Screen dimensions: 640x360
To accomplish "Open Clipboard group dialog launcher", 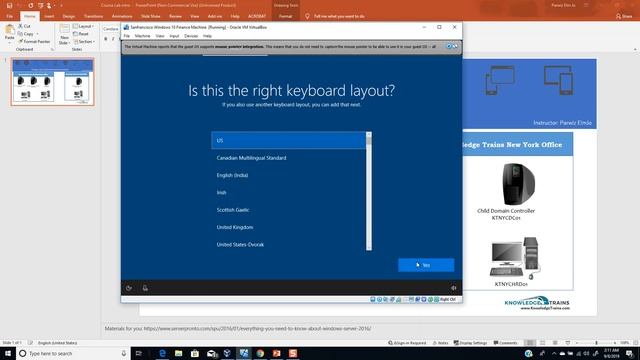I will (52, 49).
